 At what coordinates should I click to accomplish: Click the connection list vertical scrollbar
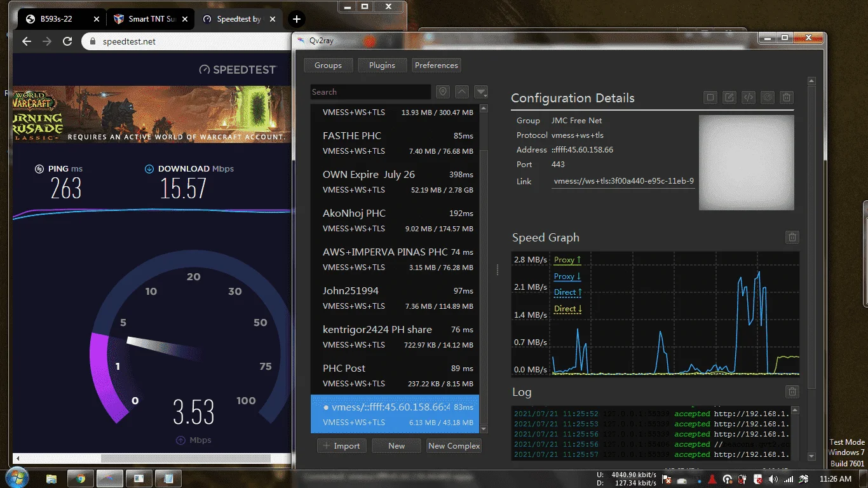tap(484, 269)
